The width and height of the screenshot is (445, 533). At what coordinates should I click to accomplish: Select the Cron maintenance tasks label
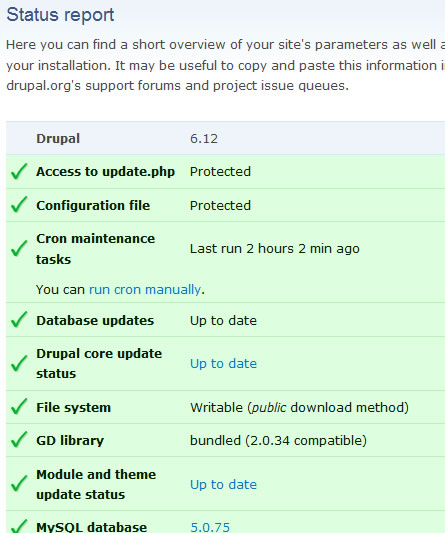coord(96,249)
